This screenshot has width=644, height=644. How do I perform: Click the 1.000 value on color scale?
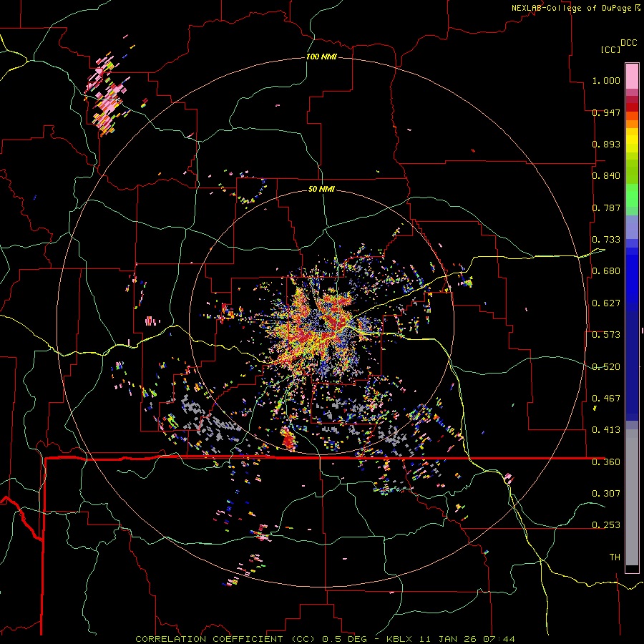click(606, 80)
